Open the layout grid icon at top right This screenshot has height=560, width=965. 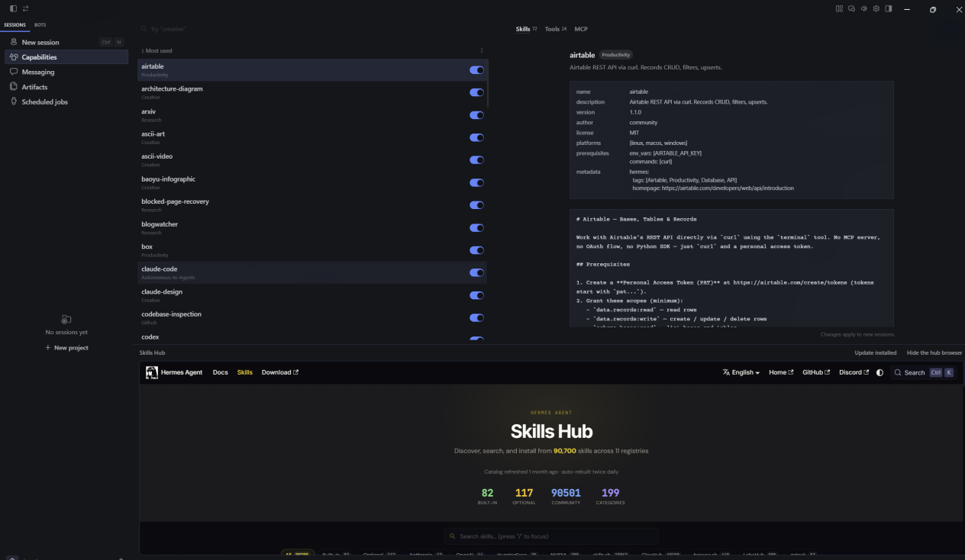(839, 8)
